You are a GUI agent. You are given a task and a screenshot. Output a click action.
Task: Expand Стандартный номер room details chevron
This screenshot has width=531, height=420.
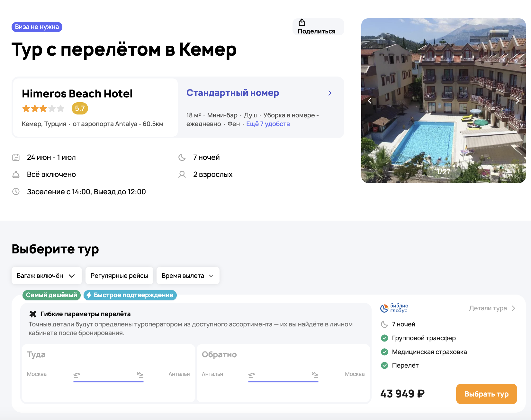point(330,93)
